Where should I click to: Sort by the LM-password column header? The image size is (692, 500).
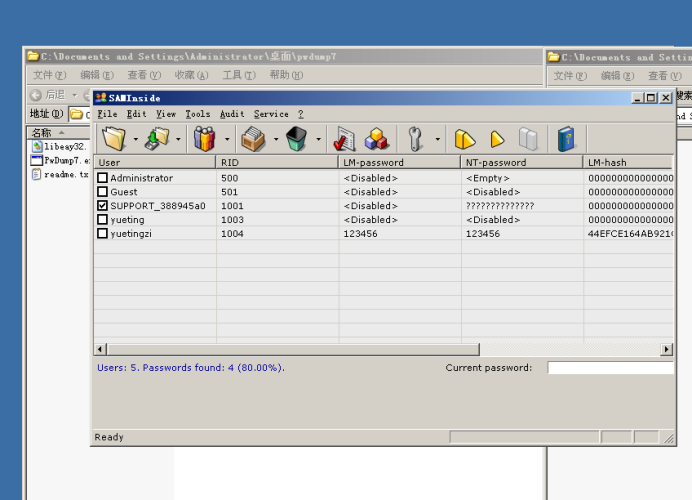400,162
